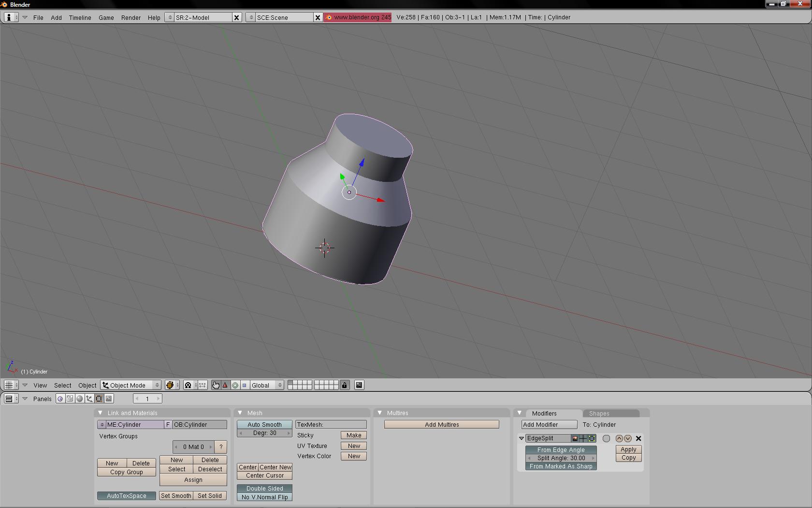The image size is (812, 508).
Task: Click the Set Smooth button
Action: (x=176, y=495)
